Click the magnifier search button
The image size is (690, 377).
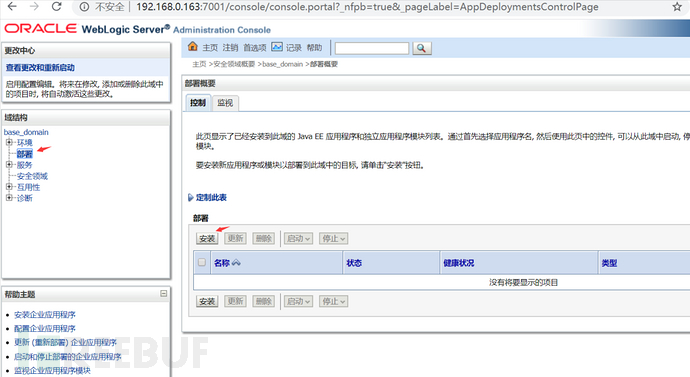click(x=422, y=48)
